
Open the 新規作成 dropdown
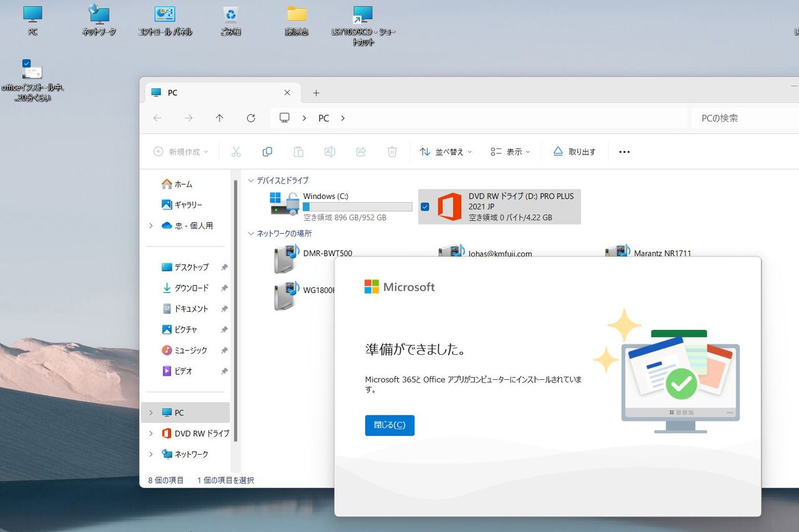click(180, 152)
